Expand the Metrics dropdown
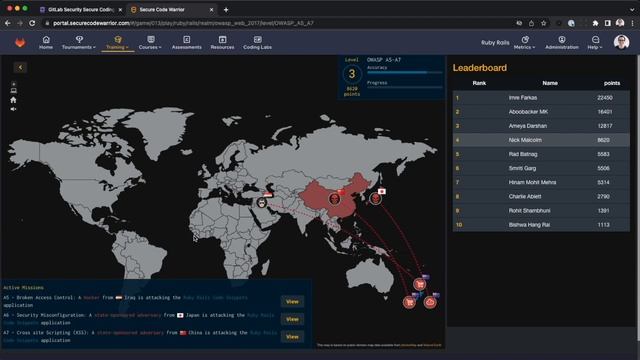 524,42
